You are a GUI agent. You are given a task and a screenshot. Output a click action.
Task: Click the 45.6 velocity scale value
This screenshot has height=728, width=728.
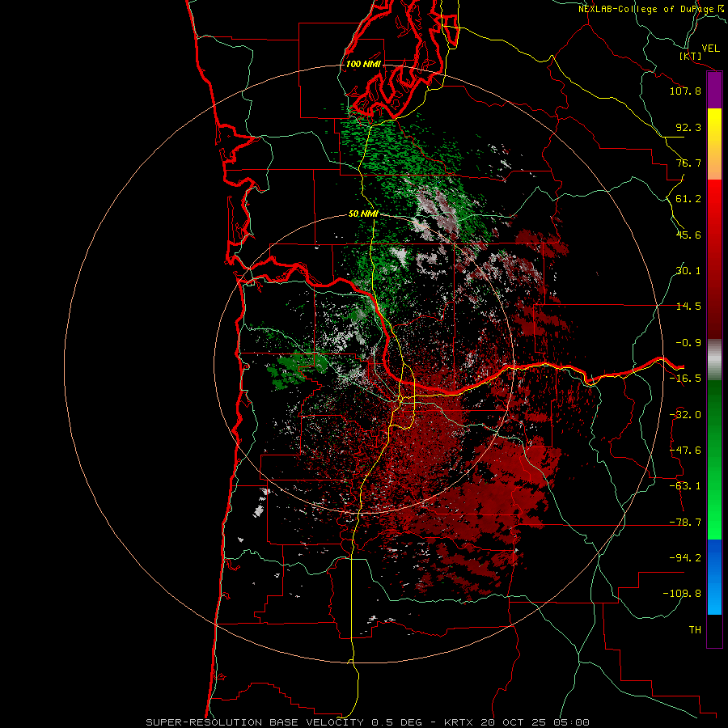pyautogui.click(x=688, y=235)
